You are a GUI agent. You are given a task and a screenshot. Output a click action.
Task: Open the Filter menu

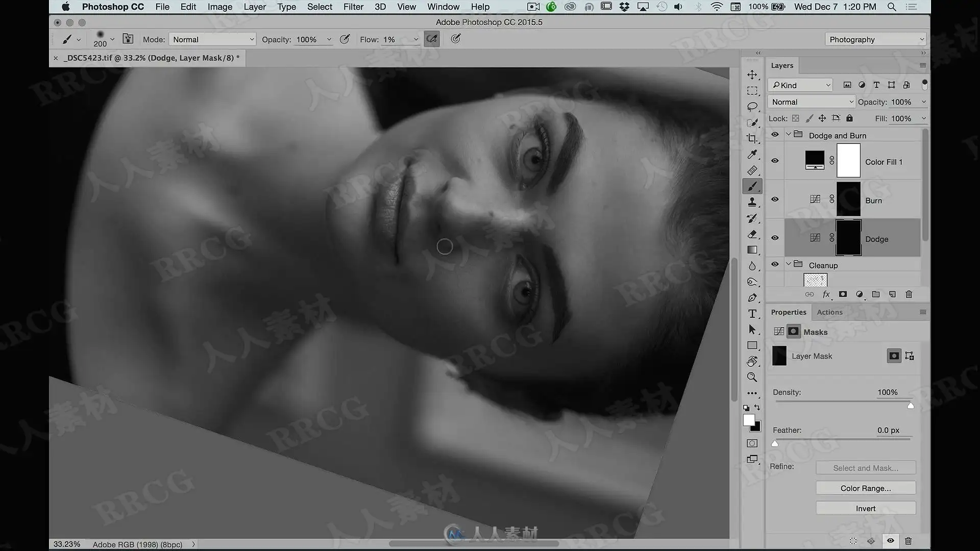coord(353,7)
